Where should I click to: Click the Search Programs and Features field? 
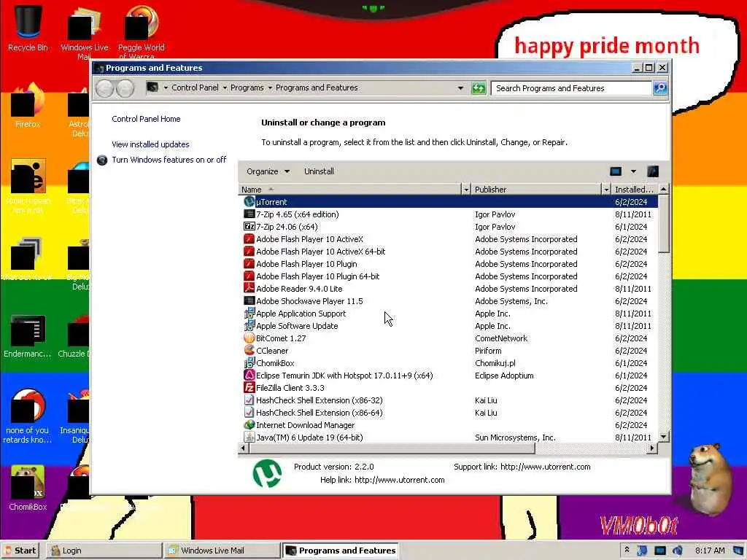[x=571, y=88]
